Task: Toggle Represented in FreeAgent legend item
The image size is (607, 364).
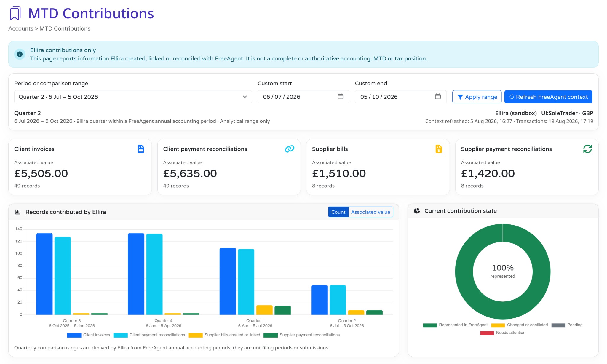Action: [455, 325]
